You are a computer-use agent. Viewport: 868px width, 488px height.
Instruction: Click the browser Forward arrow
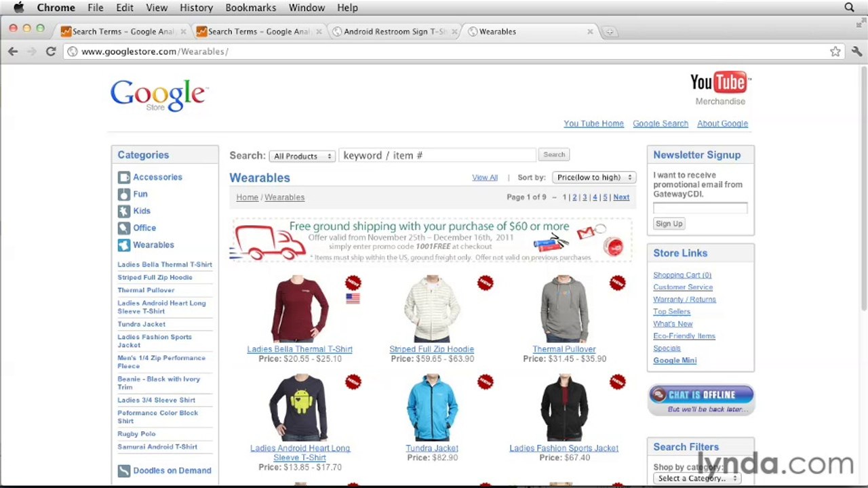tap(31, 52)
